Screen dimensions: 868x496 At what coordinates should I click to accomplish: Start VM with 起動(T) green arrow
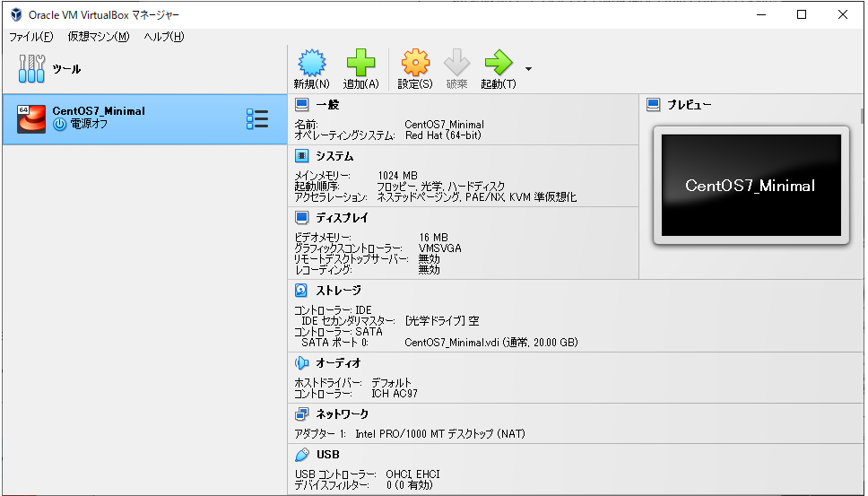497,63
